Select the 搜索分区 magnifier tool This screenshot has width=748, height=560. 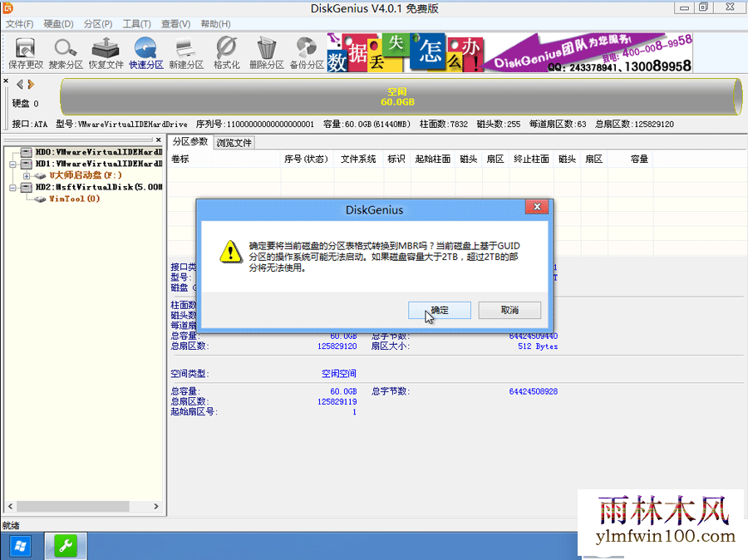66,53
